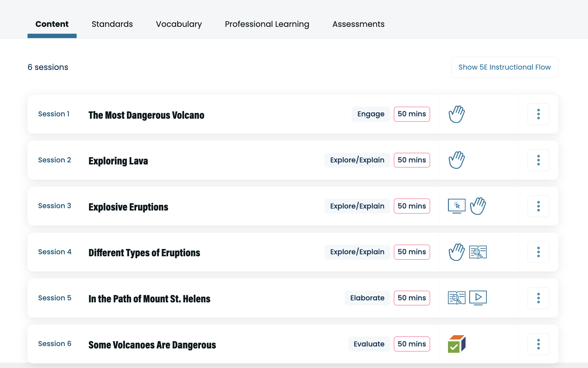Viewport: 588px width, 368px height.
Task: Open In the Path of Mount St. Helens
Action: coord(149,299)
